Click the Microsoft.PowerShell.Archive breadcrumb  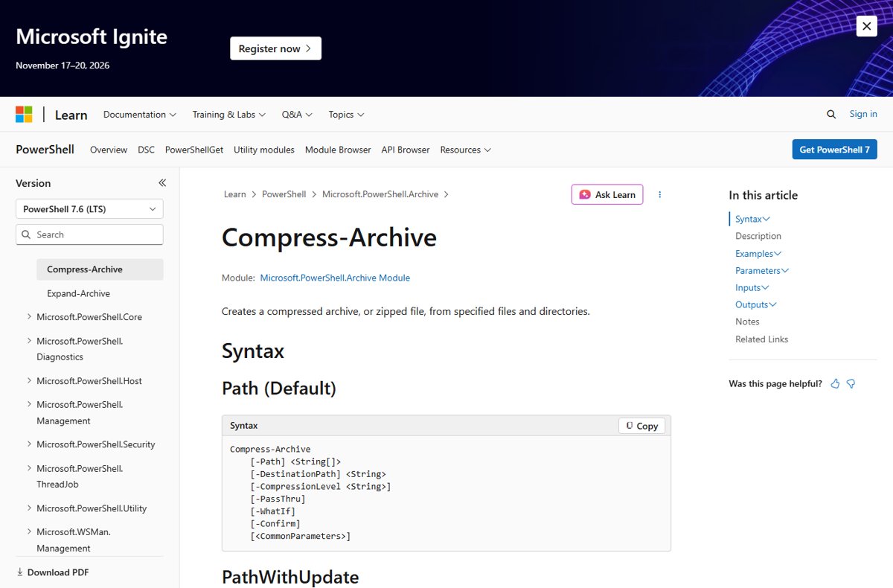coord(380,194)
